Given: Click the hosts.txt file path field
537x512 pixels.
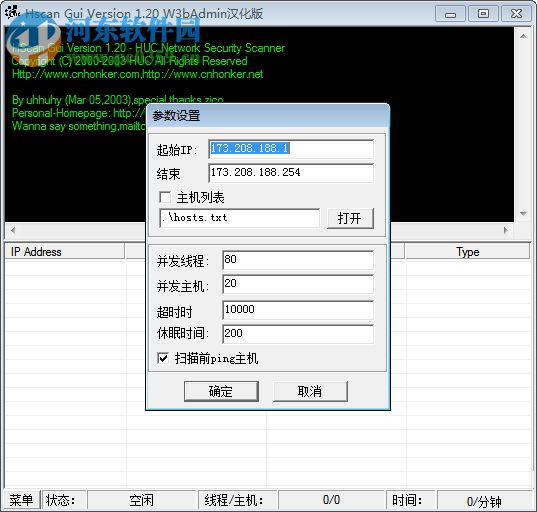Looking at the screenshot, I should (239, 218).
